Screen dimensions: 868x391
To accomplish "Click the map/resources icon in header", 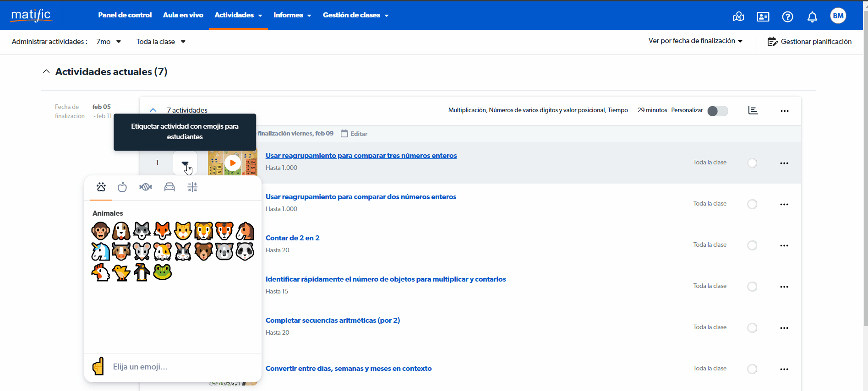I will pyautogui.click(x=738, y=16).
